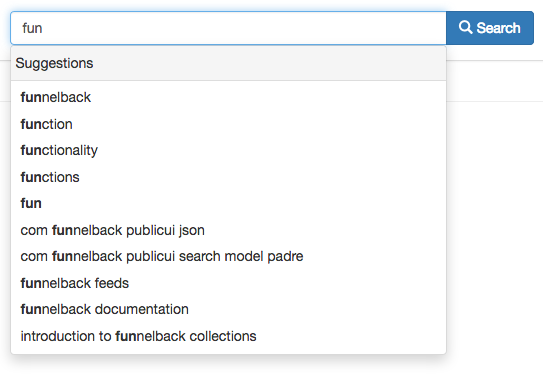Select the 'funnelback' suggestion
The height and width of the screenshot is (374, 543).
(x=229, y=97)
